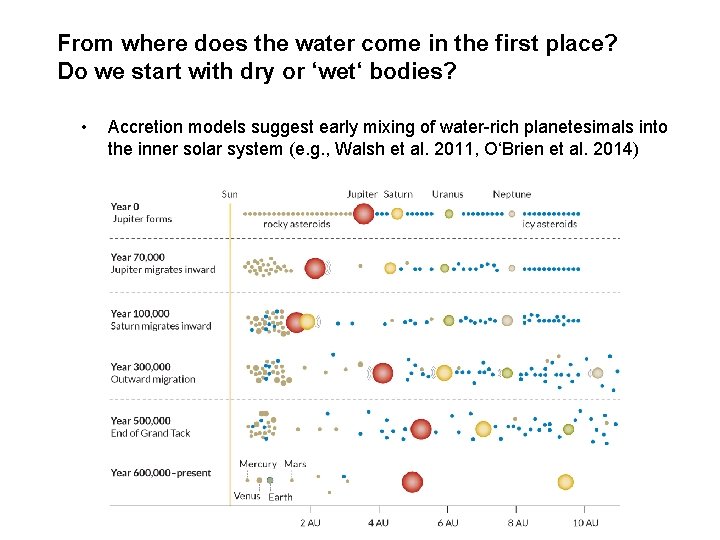
Task: Click red Jupiter in the Year 600,000–present row
Action: 412,481
